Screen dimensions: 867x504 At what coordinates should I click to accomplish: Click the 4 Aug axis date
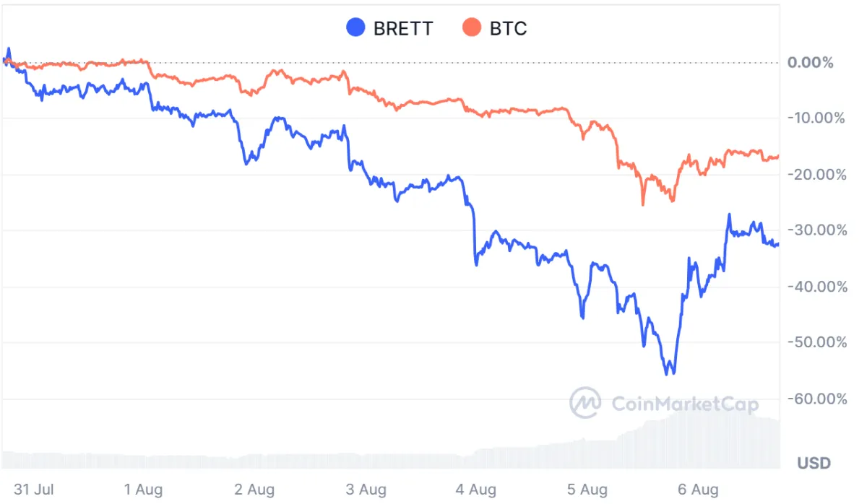(476, 490)
